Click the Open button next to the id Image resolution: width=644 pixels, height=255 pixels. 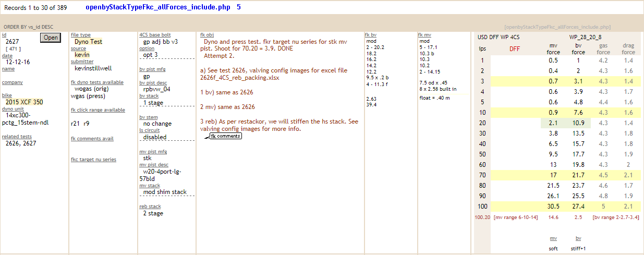(51, 38)
